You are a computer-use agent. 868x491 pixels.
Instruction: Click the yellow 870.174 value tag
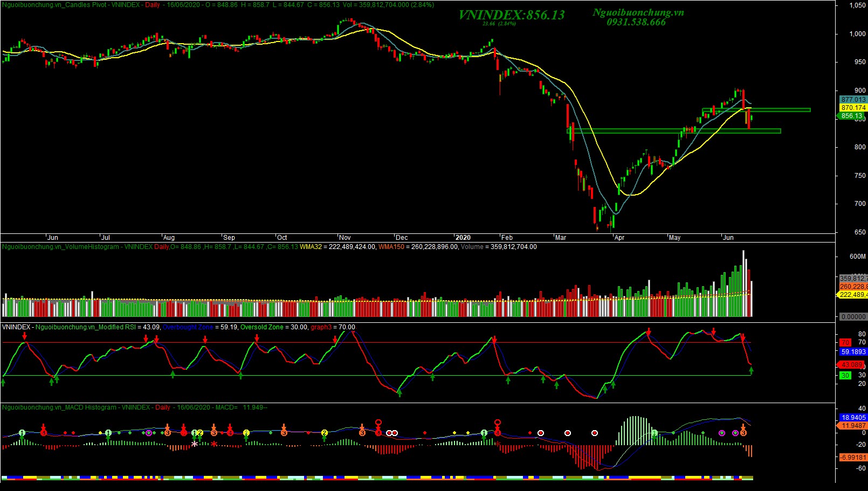point(853,108)
